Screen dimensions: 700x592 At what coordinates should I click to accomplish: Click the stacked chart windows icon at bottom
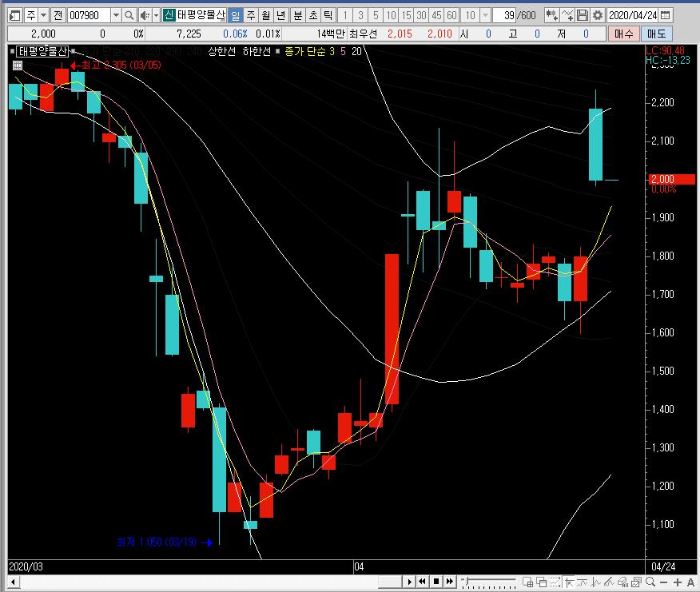tap(637, 582)
